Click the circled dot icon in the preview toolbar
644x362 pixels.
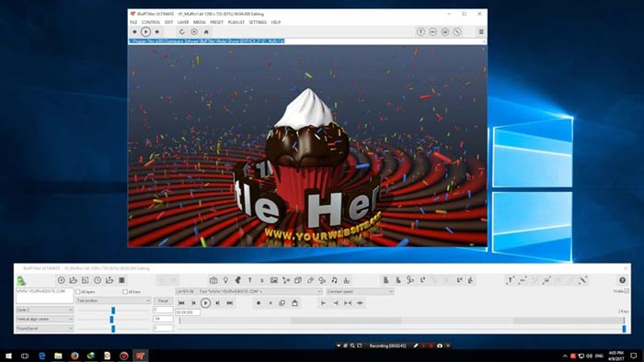point(194,31)
